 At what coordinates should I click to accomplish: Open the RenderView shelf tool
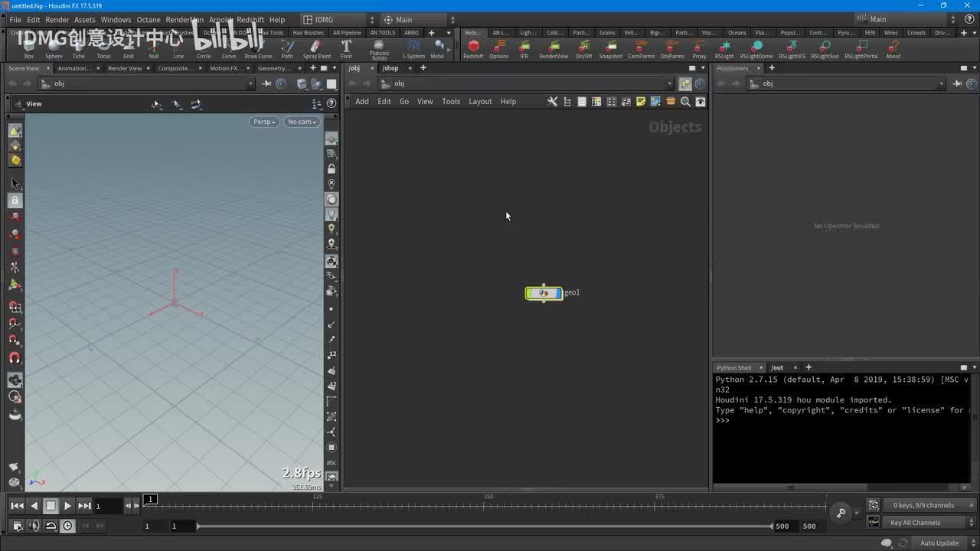554,47
